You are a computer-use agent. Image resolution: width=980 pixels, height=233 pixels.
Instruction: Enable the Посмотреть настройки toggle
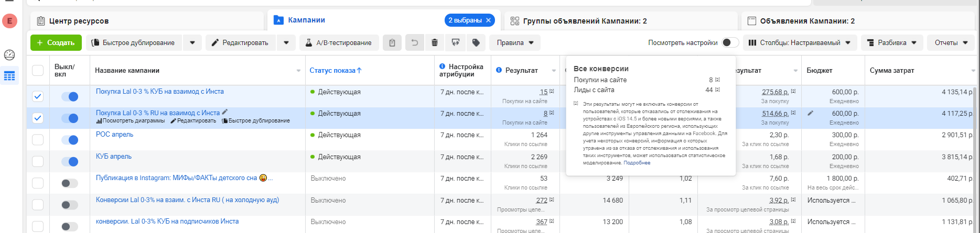click(730, 43)
